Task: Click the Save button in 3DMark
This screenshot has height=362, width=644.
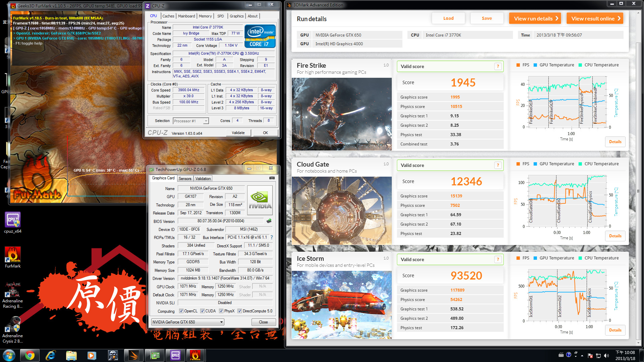Action: tap(487, 18)
